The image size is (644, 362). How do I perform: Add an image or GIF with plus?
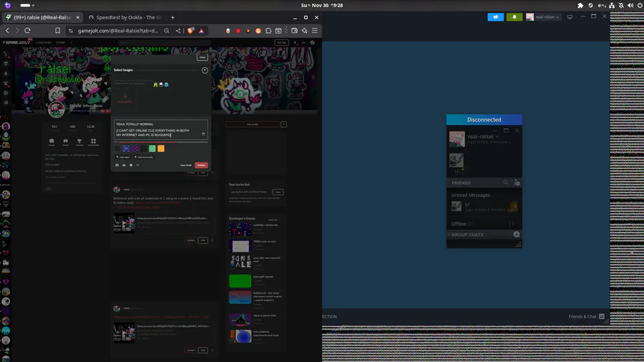125,98
